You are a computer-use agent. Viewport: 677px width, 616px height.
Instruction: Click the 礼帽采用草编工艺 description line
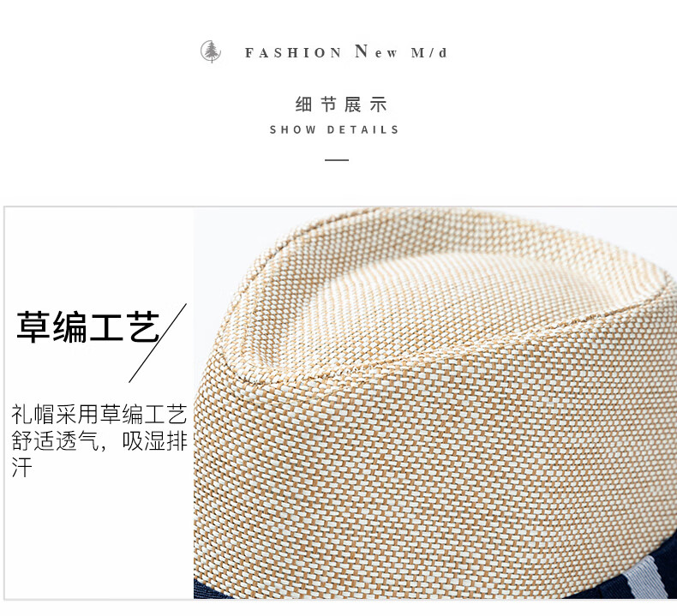99,415
